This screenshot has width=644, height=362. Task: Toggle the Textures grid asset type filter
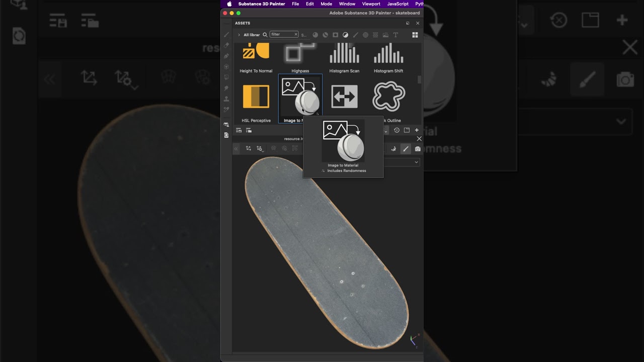pos(375,35)
